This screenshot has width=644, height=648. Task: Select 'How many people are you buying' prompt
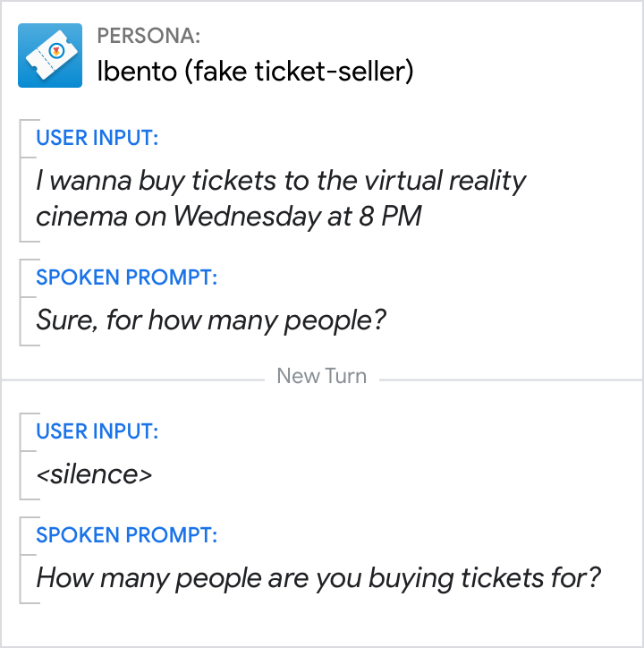(318, 578)
